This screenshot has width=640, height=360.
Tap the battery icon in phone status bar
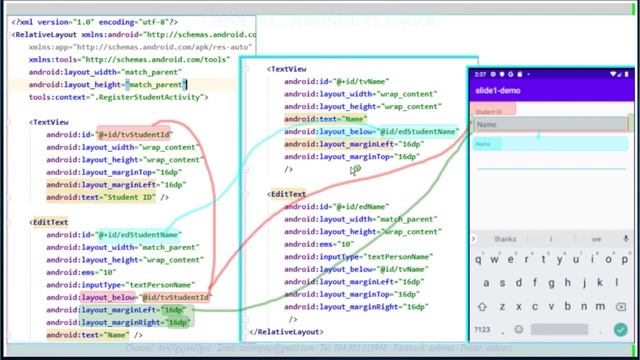627,74
